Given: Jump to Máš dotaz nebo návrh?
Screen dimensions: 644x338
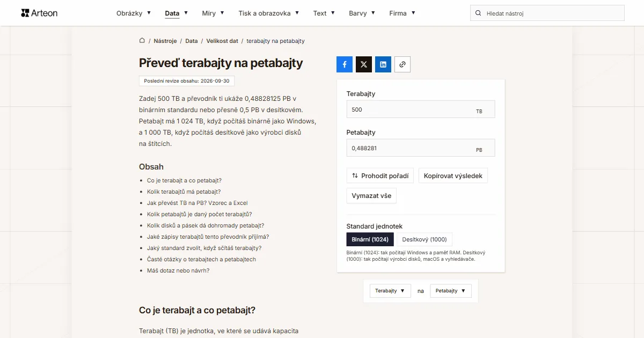Looking at the screenshot, I should tap(178, 270).
